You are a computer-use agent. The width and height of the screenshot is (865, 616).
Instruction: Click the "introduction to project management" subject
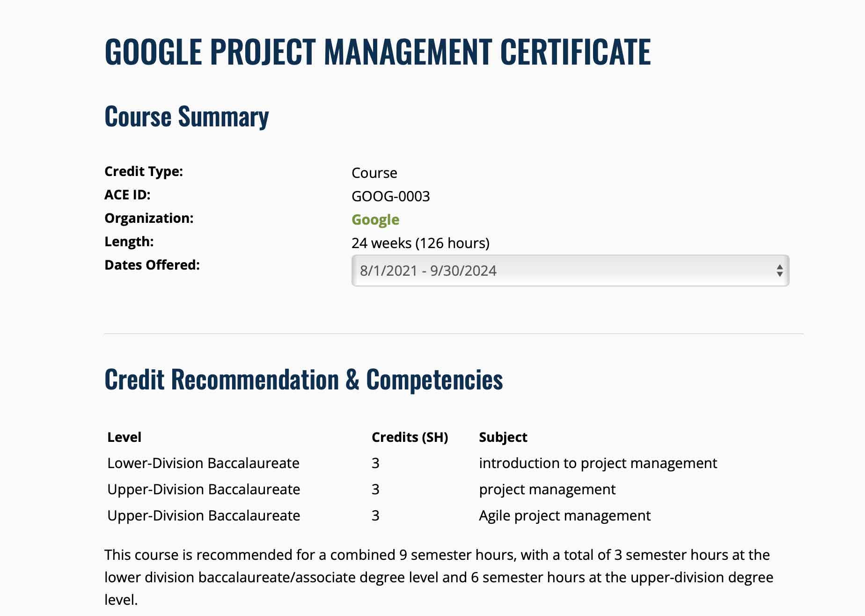tap(598, 463)
